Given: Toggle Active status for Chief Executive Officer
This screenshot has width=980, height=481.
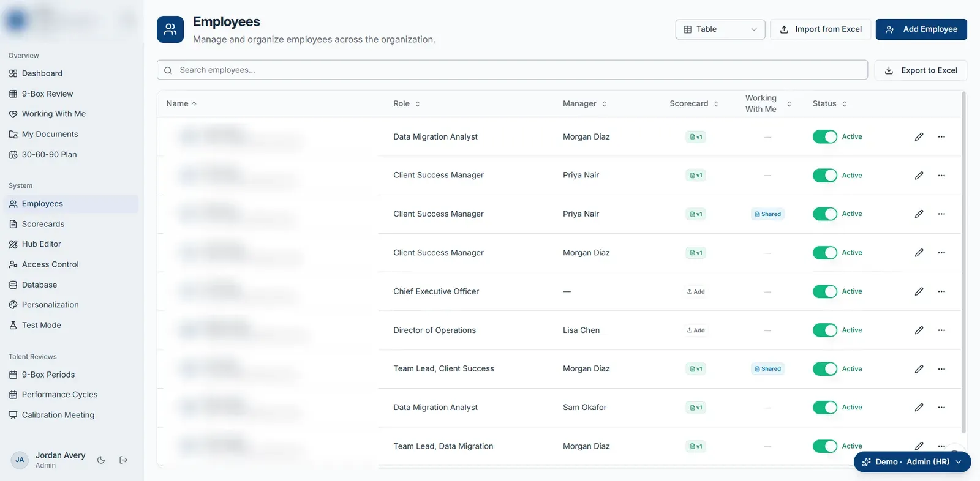Looking at the screenshot, I should [x=825, y=291].
